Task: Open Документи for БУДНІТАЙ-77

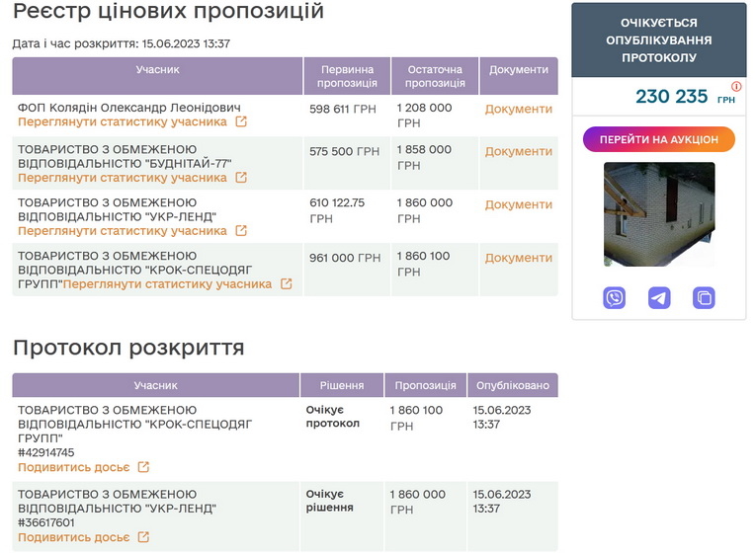Action: [x=518, y=151]
